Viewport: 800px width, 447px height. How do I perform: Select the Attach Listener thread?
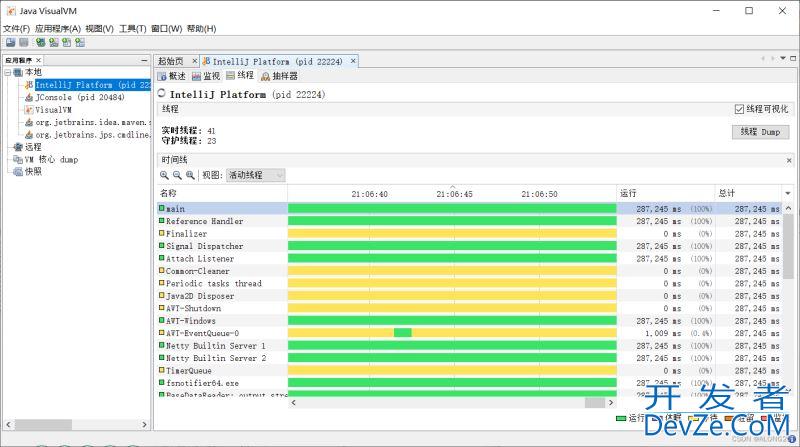click(469, 259)
